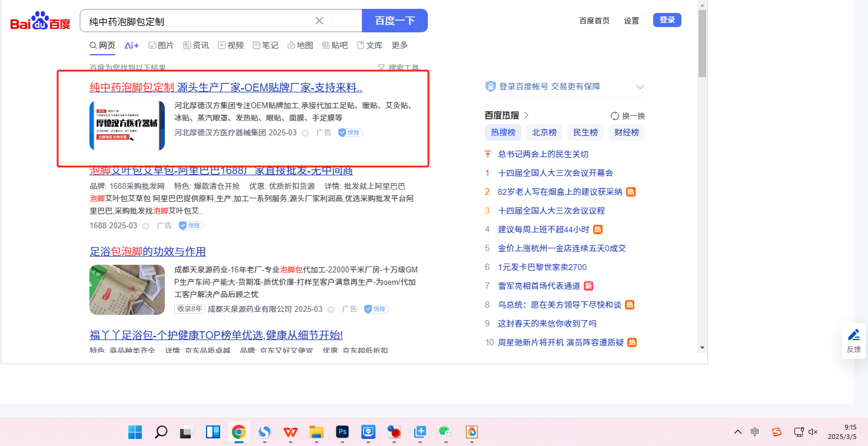This screenshot has height=446, width=868.
Task: Expand the login prompt chevron beside 登录百度帐号
Action: pyautogui.click(x=640, y=87)
